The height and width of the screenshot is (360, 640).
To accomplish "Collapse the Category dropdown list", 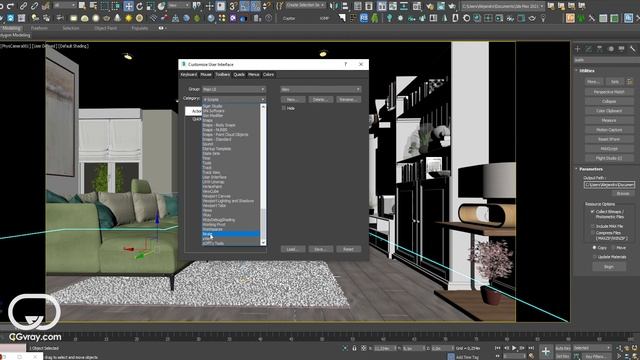I will [234, 99].
